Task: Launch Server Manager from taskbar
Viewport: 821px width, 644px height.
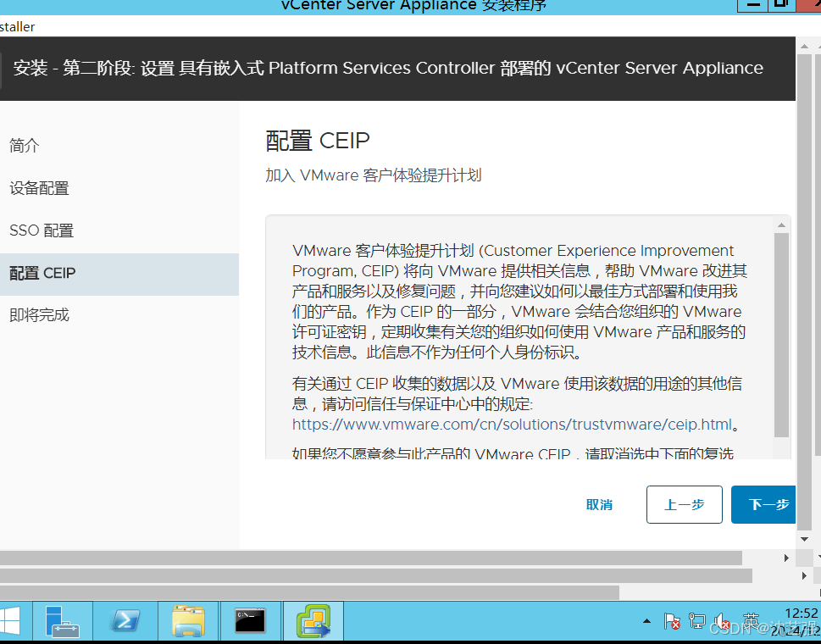Action: click(x=63, y=621)
